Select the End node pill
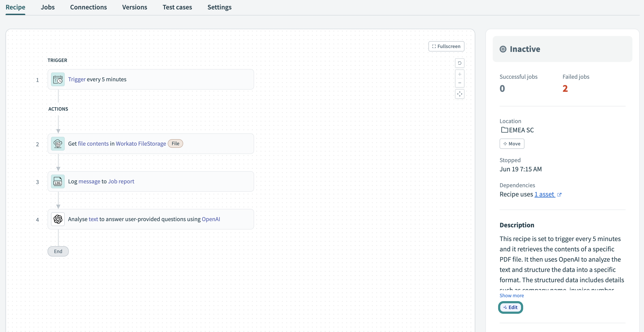The image size is (644, 332). click(x=58, y=251)
